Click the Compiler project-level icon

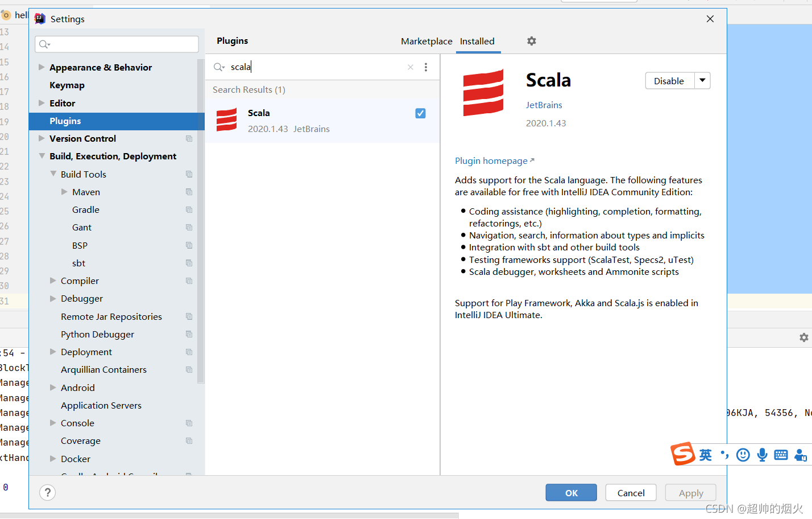point(189,281)
